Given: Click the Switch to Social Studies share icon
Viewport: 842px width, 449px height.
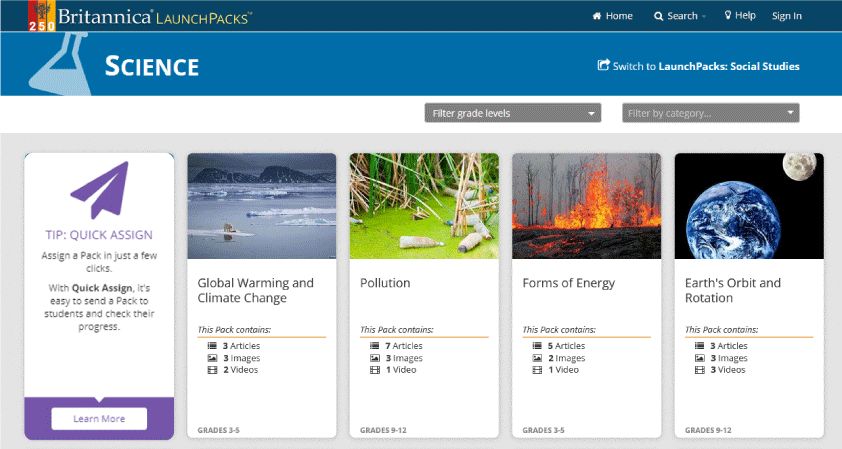Looking at the screenshot, I should tap(603, 66).
